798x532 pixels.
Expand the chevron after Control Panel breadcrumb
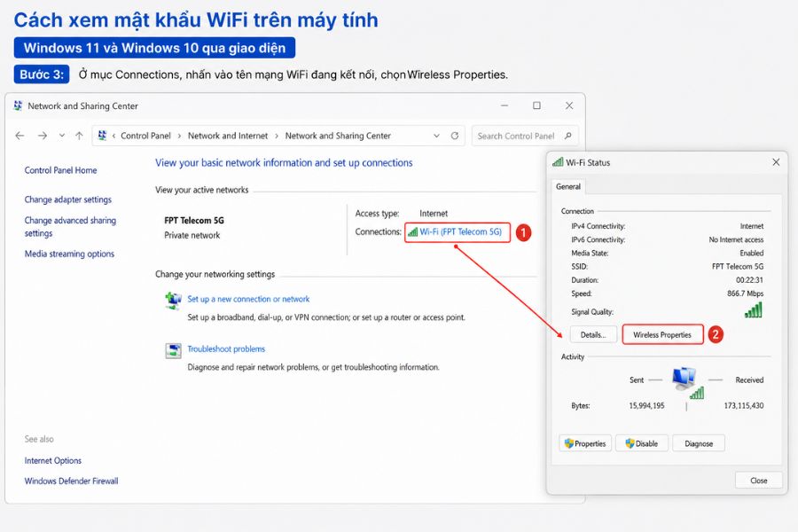coord(179,136)
